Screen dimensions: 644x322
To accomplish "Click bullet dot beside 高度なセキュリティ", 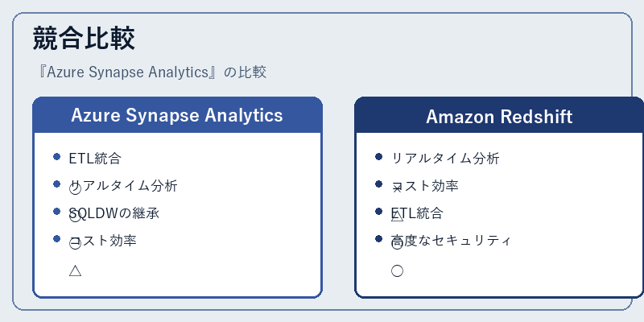I will pyautogui.click(x=378, y=238).
